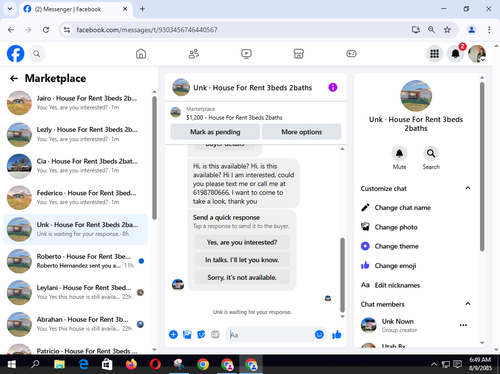
Task: Reload the page with browser refresh icon
Action: pos(46,30)
